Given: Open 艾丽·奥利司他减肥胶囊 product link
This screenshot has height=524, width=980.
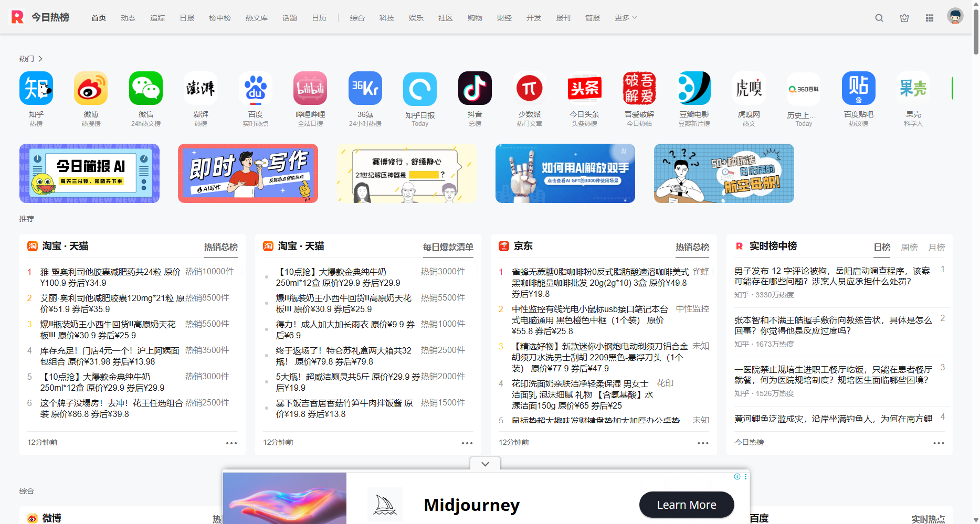Looking at the screenshot, I should click(x=112, y=304).
